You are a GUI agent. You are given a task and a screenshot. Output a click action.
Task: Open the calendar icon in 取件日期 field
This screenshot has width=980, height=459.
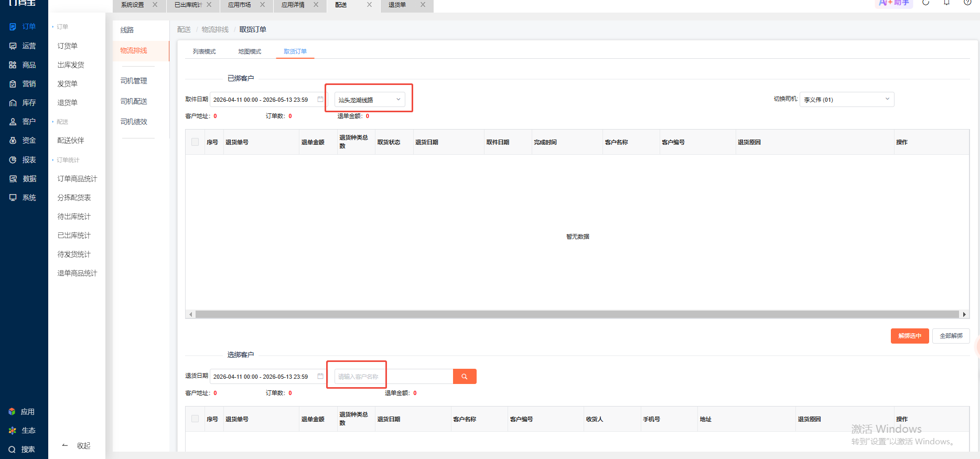click(320, 99)
